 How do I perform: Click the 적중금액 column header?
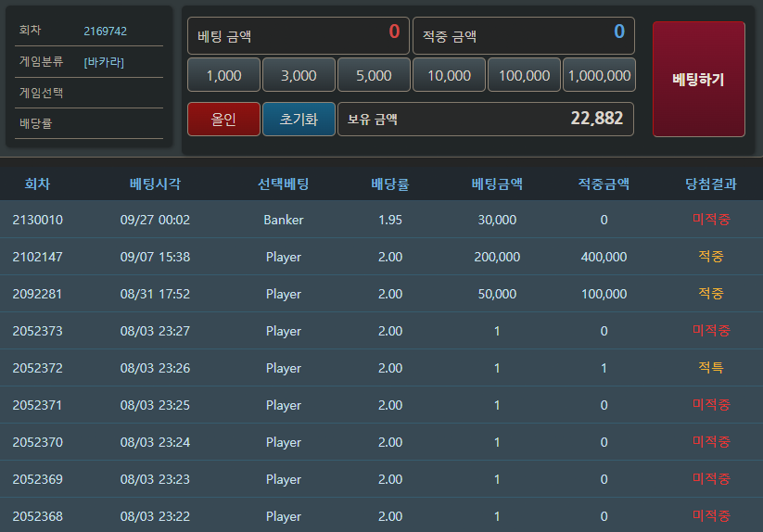point(604,184)
